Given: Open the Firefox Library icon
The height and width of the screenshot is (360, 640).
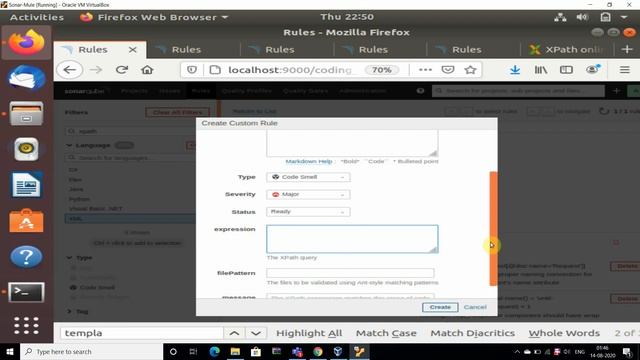Looking at the screenshot, I should pyautogui.click(x=541, y=70).
